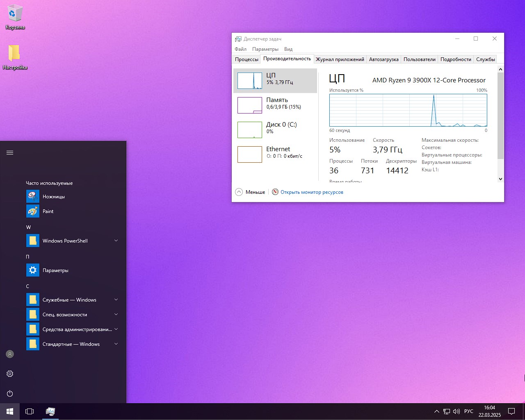
Task: Click the AMD Ryzen 9 3900X processor name
Action: (429, 80)
